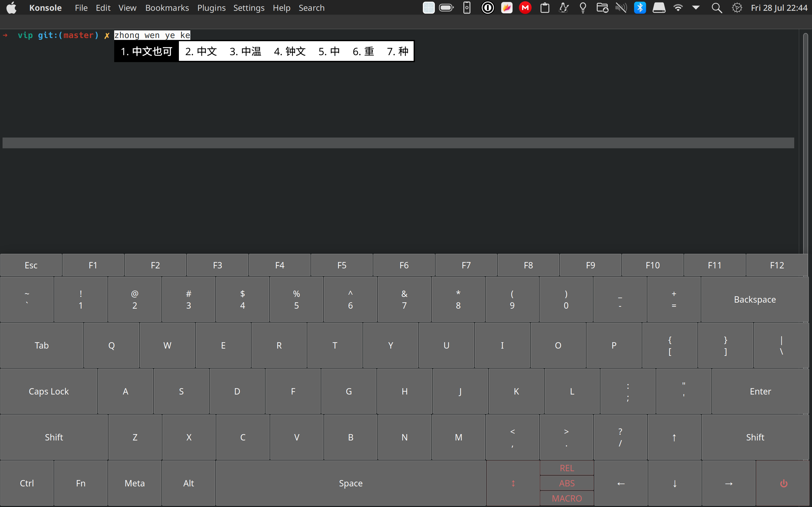Open the clipboard manager menu bar icon
The height and width of the screenshot is (507, 812).
coord(545,8)
